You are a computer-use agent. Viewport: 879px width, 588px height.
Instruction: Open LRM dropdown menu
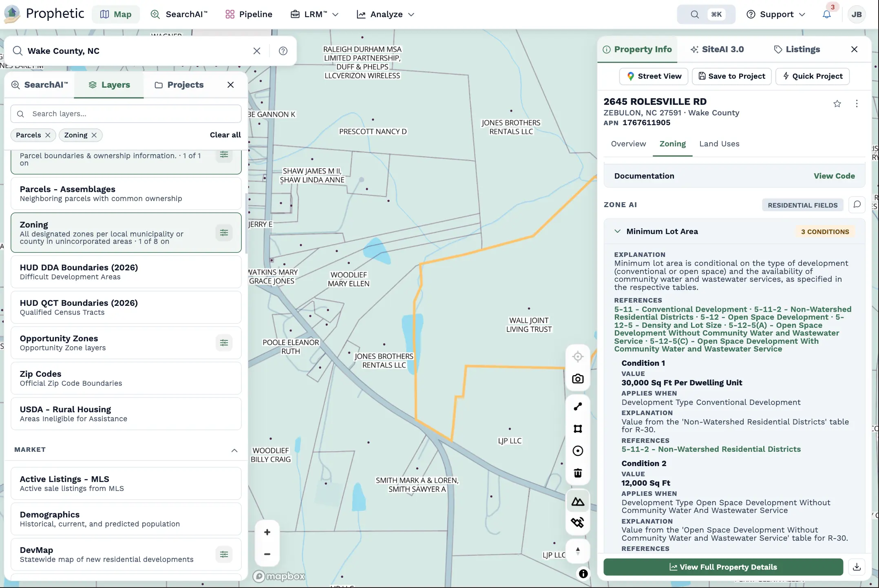click(315, 14)
